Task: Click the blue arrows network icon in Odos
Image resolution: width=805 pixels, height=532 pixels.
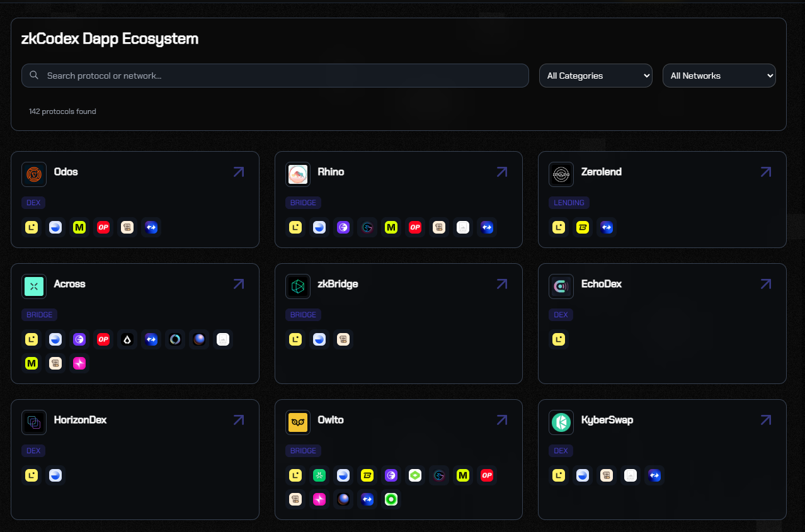Action: [x=151, y=227]
